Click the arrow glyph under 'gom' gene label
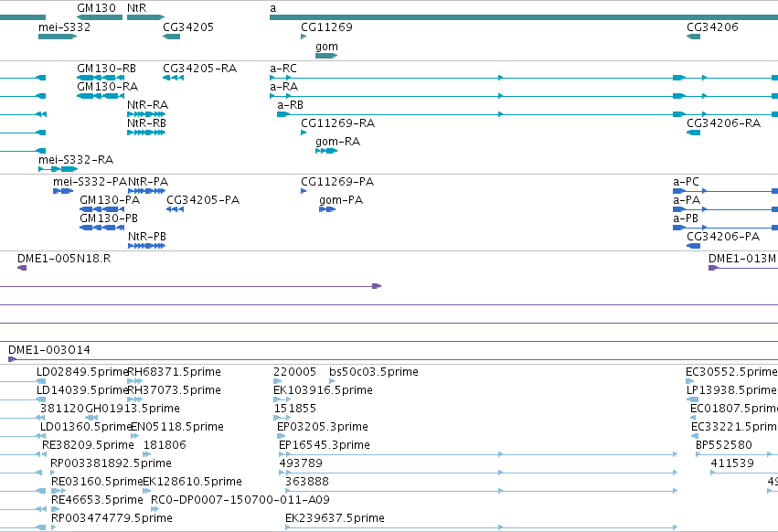Image resolution: width=778 pixels, height=532 pixels. pos(326,56)
